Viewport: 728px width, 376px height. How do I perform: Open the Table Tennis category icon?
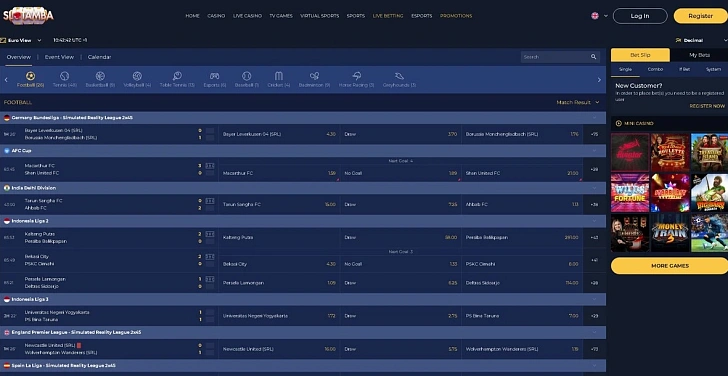click(177, 76)
